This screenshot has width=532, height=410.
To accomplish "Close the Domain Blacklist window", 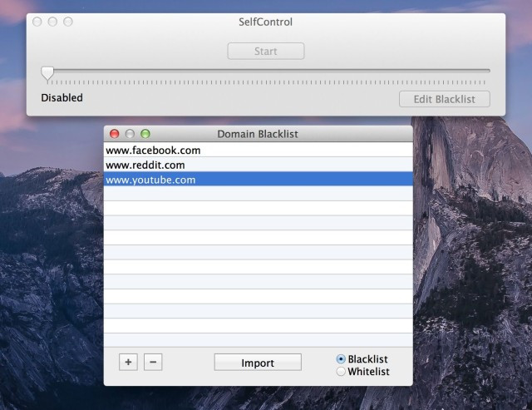I will (115, 134).
